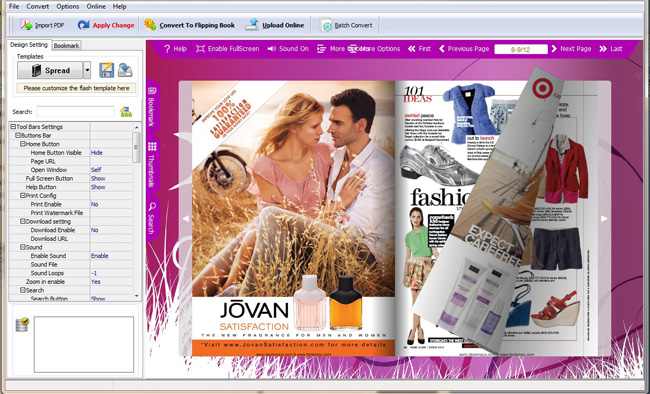Open the Spread template dropdown arrow
This screenshot has width=650, height=394.
tap(87, 70)
